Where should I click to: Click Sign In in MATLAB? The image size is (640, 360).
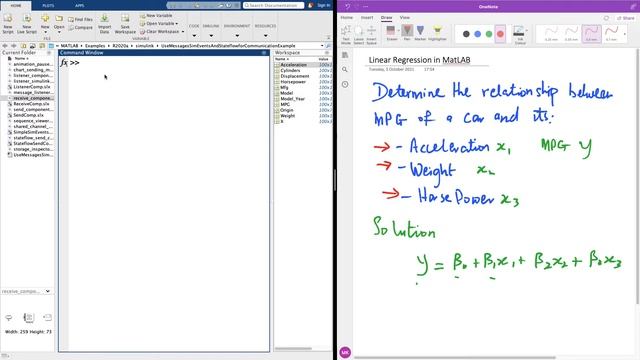click(x=324, y=5)
